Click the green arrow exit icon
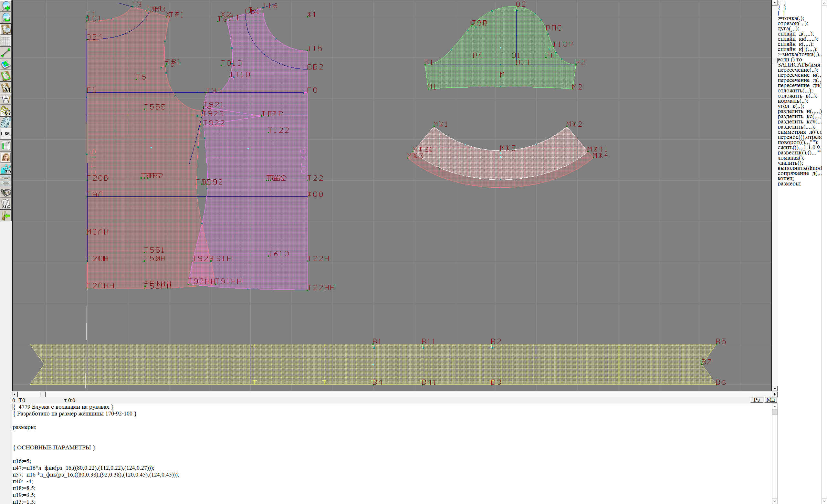Image resolution: width=827 pixels, height=504 pixels. tap(6, 216)
